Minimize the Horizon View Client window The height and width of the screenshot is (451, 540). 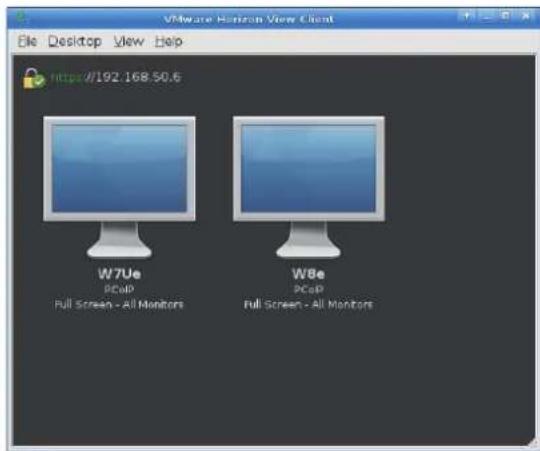[x=486, y=16]
